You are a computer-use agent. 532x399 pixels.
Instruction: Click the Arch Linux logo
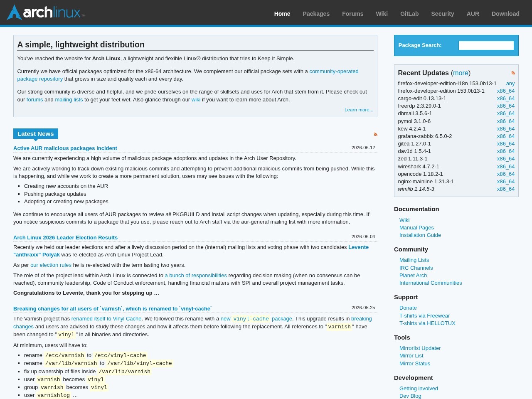[x=46, y=12]
